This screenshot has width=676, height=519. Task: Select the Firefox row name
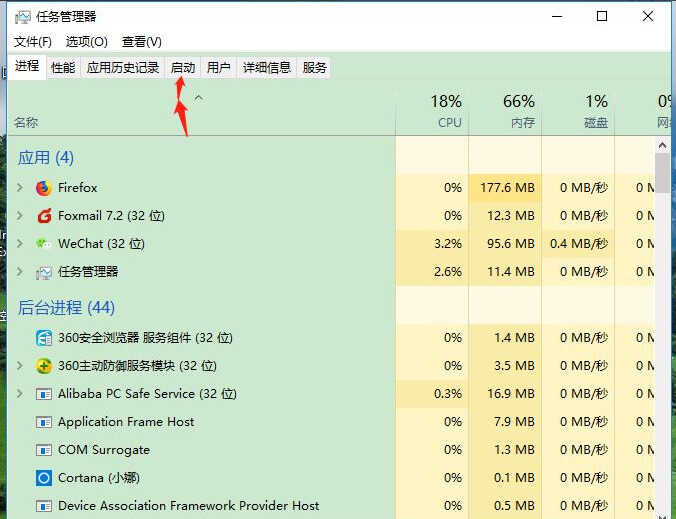pyautogui.click(x=78, y=188)
